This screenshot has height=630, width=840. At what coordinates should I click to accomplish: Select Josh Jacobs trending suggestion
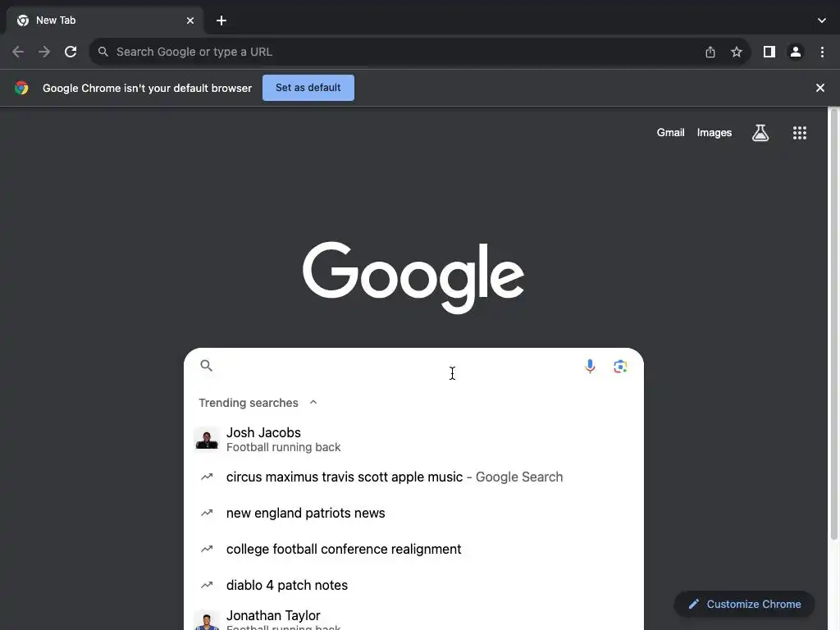point(413,440)
